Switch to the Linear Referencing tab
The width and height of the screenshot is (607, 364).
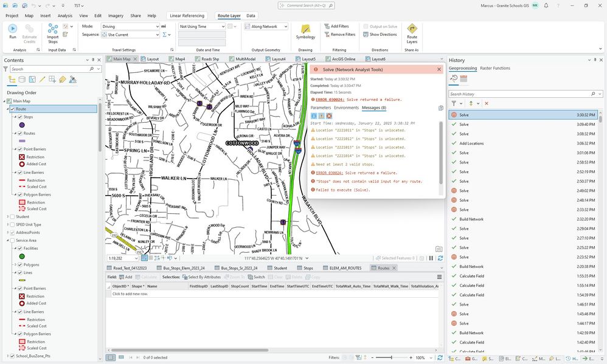point(187,15)
